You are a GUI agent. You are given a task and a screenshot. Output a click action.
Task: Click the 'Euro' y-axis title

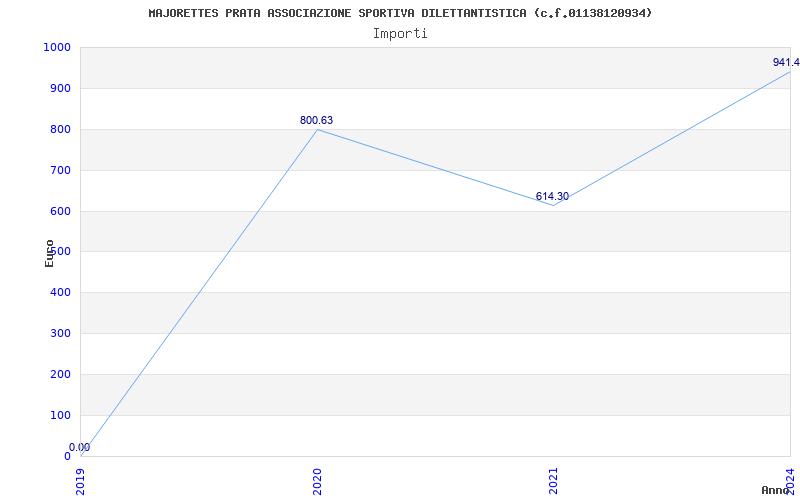(49, 253)
